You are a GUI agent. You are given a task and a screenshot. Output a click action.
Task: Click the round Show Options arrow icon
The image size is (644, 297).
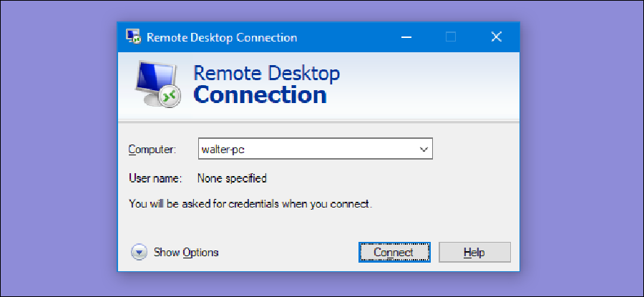click(x=138, y=252)
